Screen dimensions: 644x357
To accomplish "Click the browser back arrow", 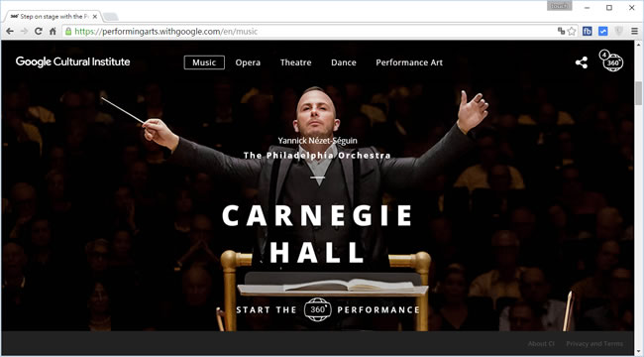I will (10, 32).
